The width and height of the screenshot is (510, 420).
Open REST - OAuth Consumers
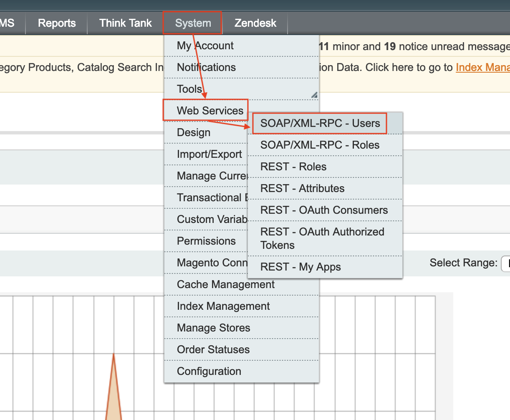click(325, 210)
